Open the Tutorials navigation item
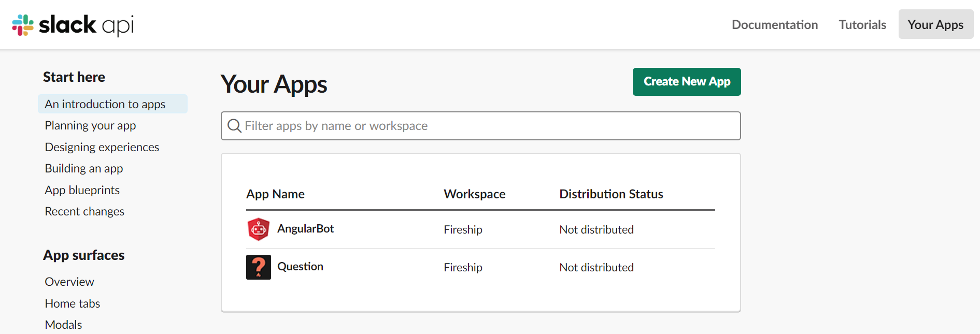 [x=862, y=25]
